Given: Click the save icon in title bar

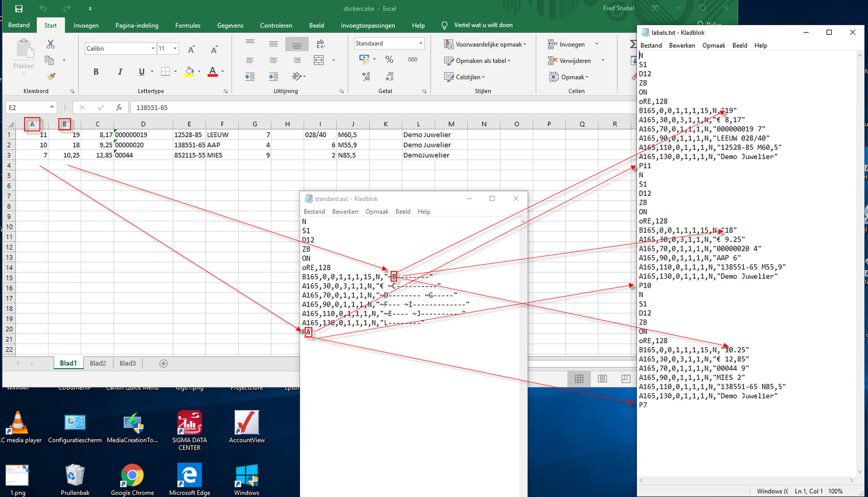Looking at the screenshot, I should (18, 9).
